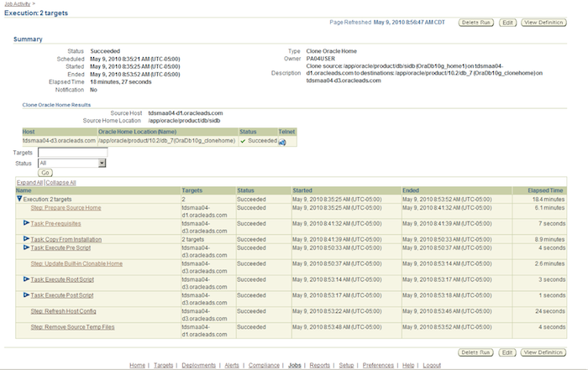The height and width of the screenshot is (370, 588).
Task: Click bottom Edit button
Action: [507, 352]
